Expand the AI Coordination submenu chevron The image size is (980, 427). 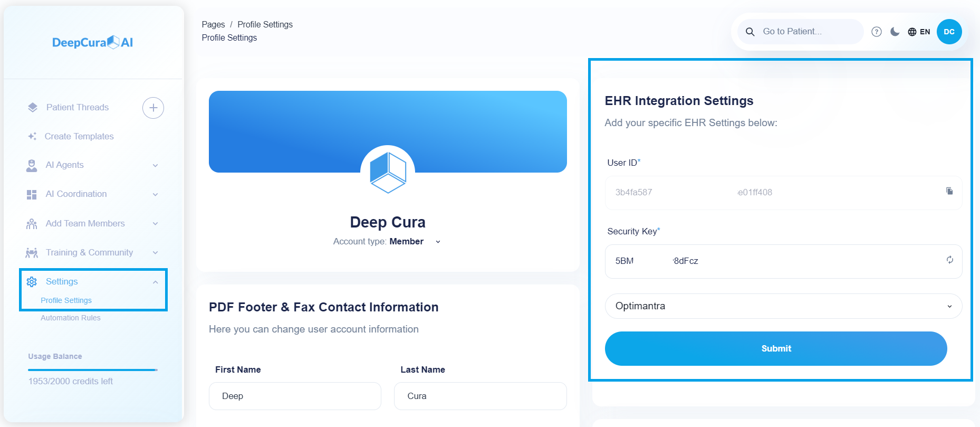[156, 194]
